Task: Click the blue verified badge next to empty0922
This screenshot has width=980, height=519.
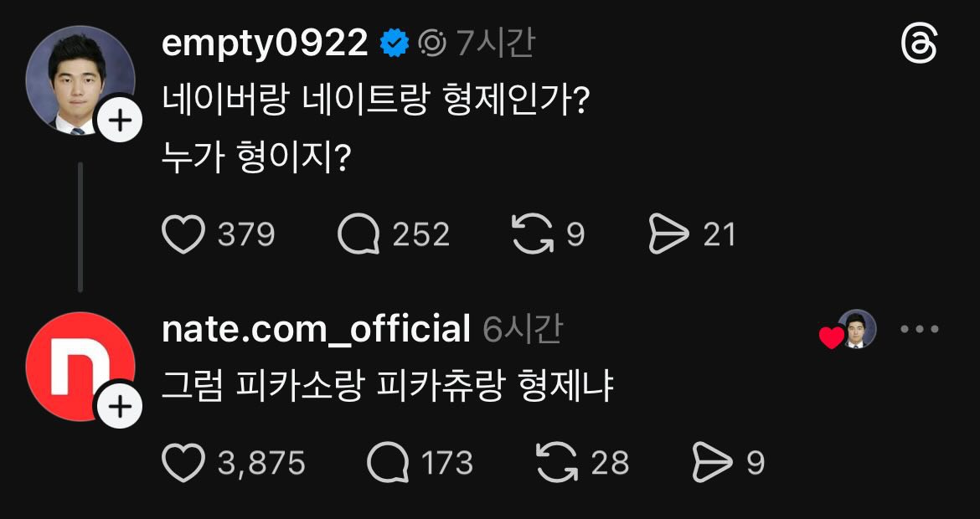Action: (x=395, y=44)
